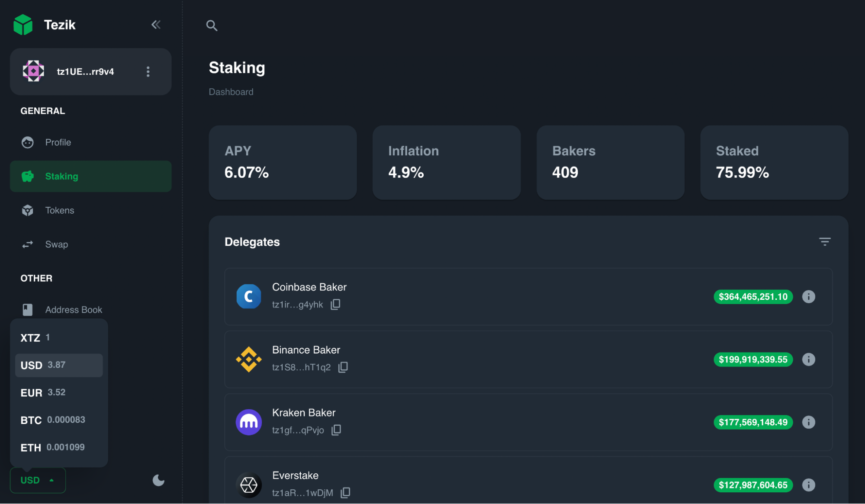Copy the Coinbase Baker address
The height and width of the screenshot is (504, 865).
point(335,305)
